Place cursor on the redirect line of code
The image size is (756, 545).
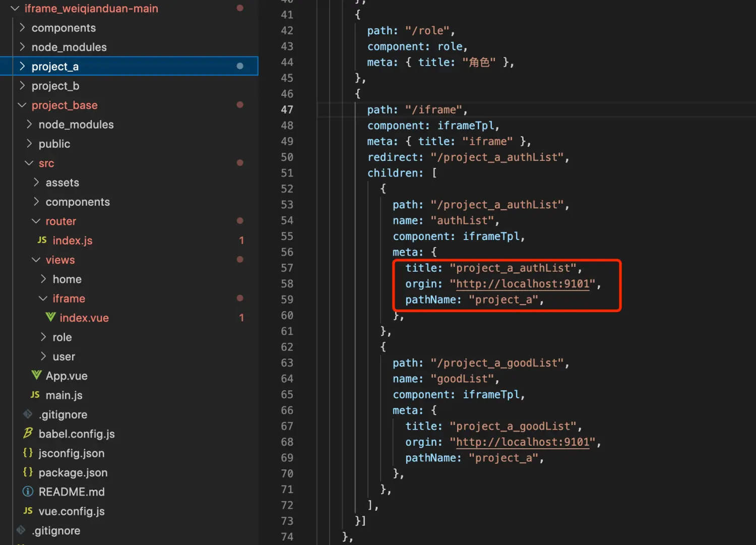coord(468,157)
